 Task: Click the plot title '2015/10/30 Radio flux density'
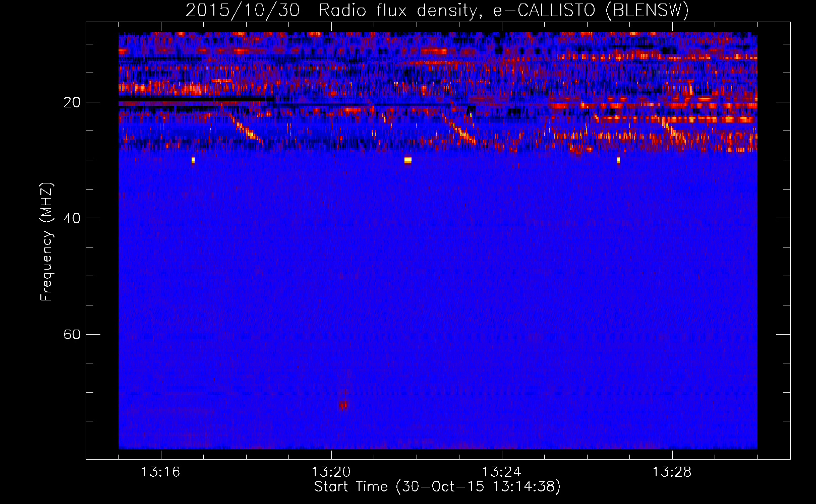(x=437, y=10)
